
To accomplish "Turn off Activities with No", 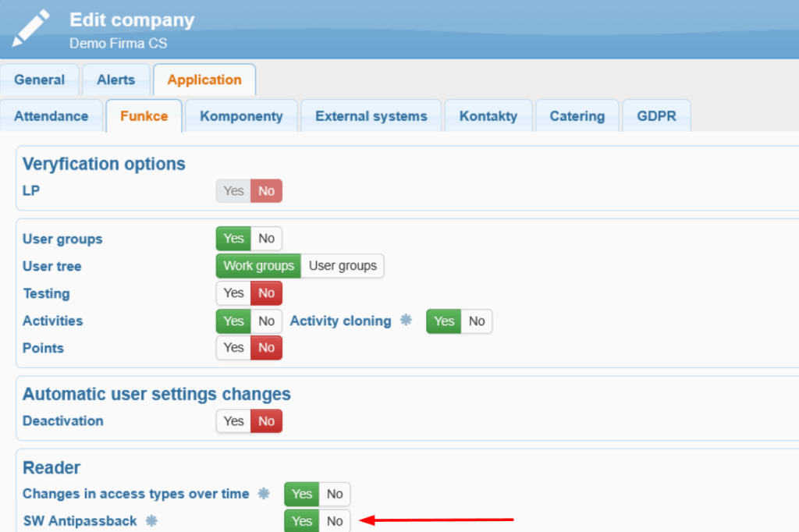I will pos(267,321).
